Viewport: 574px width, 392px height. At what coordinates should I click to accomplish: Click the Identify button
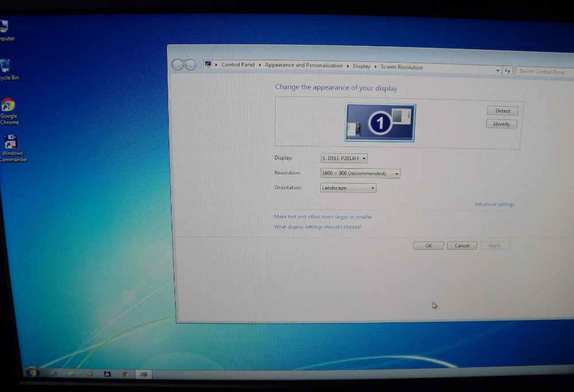(x=502, y=124)
